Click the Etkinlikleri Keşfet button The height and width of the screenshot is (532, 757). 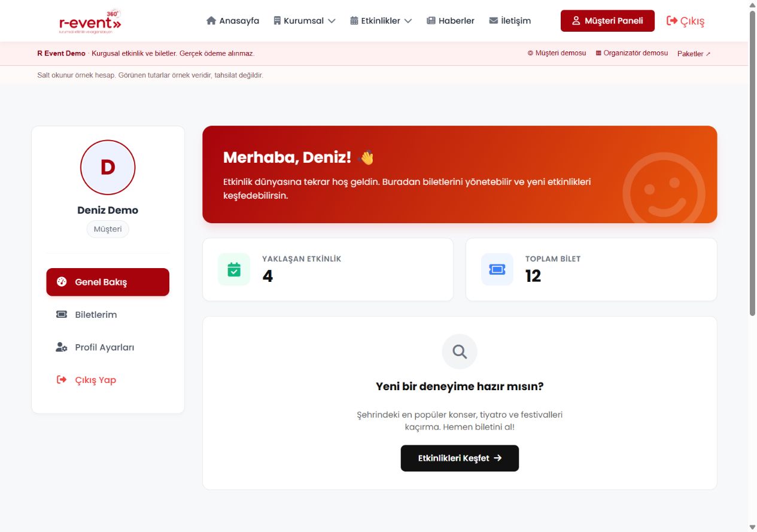[460, 458]
